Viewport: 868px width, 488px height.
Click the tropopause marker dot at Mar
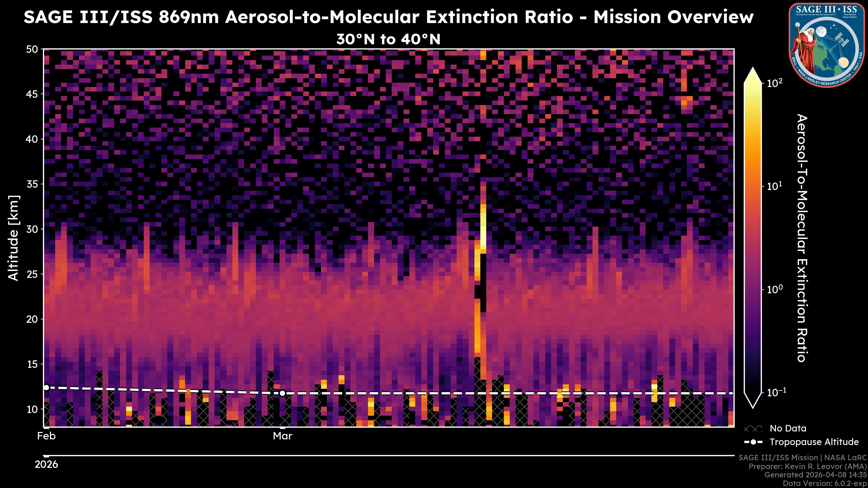coord(282,393)
